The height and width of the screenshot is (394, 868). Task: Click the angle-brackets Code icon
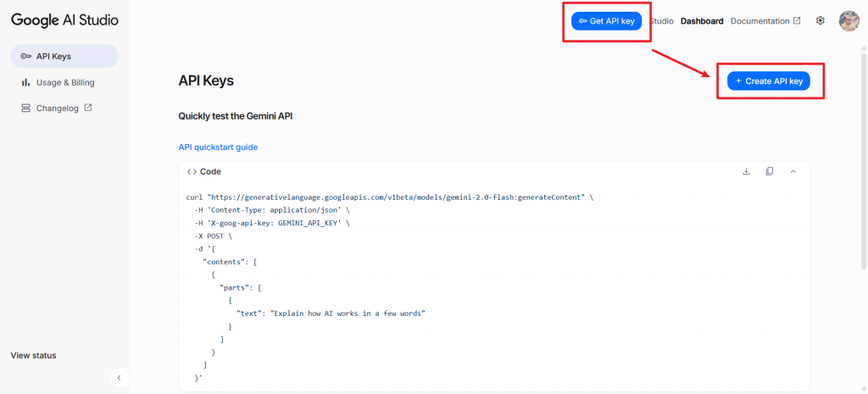[x=192, y=171]
